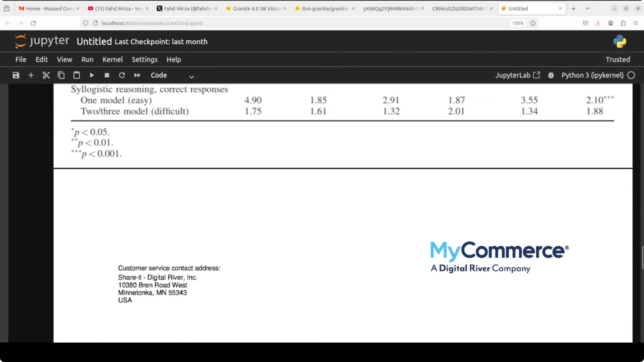Cut the selected cell with the scissors icon

[46, 75]
